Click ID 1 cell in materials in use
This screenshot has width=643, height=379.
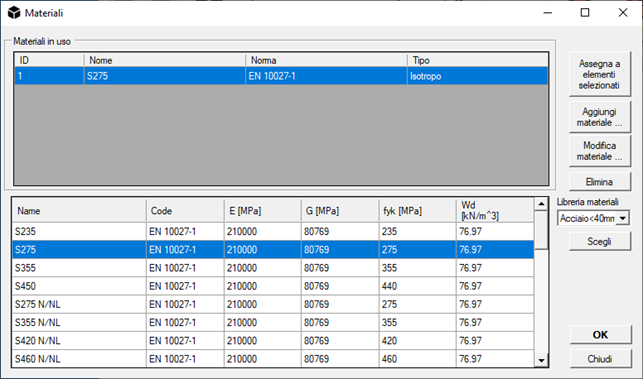(x=49, y=76)
